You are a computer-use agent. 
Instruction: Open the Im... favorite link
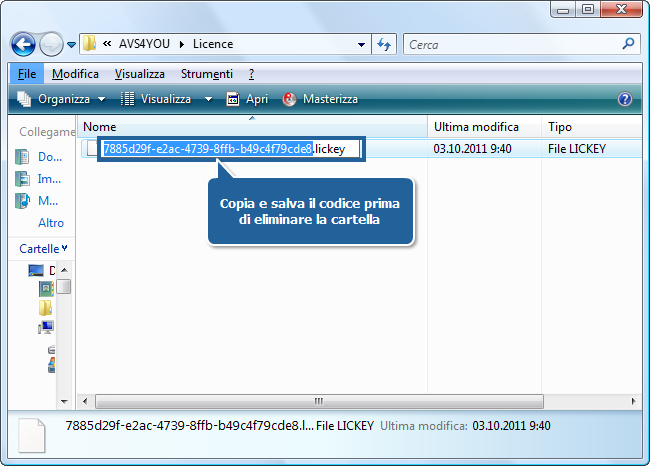(49, 179)
